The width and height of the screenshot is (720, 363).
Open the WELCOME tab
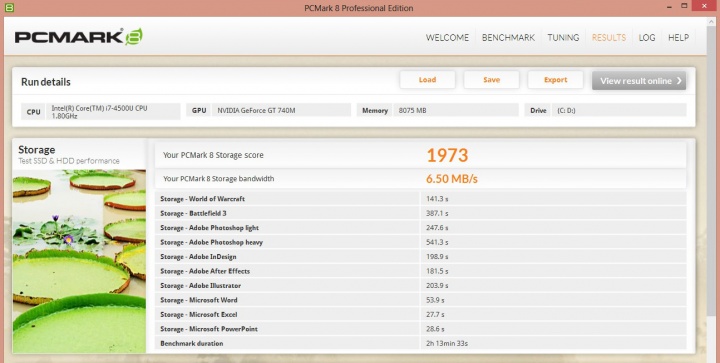[447, 38]
